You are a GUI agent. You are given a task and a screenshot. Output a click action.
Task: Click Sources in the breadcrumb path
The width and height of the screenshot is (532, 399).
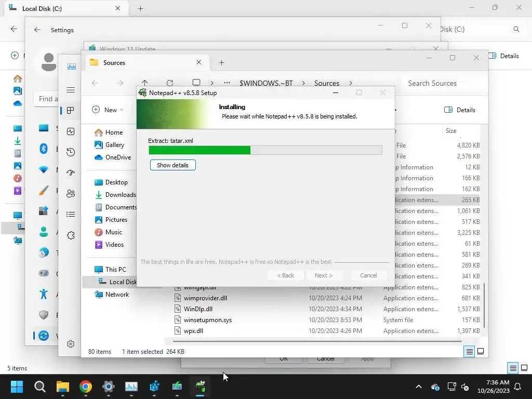pyautogui.click(x=327, y=83)
